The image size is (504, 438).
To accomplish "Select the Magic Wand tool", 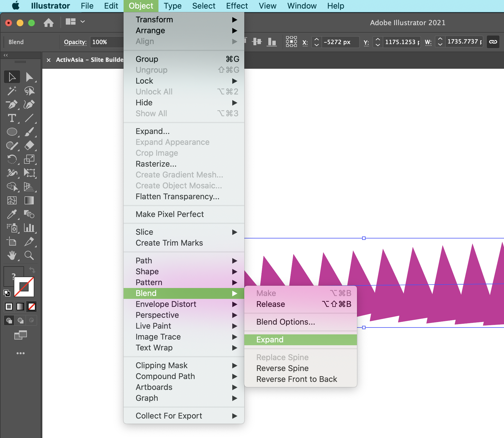I will (12, 91).
